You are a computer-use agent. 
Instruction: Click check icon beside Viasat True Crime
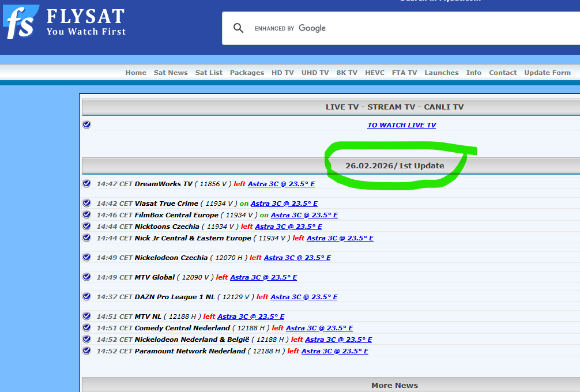point(86,203)
